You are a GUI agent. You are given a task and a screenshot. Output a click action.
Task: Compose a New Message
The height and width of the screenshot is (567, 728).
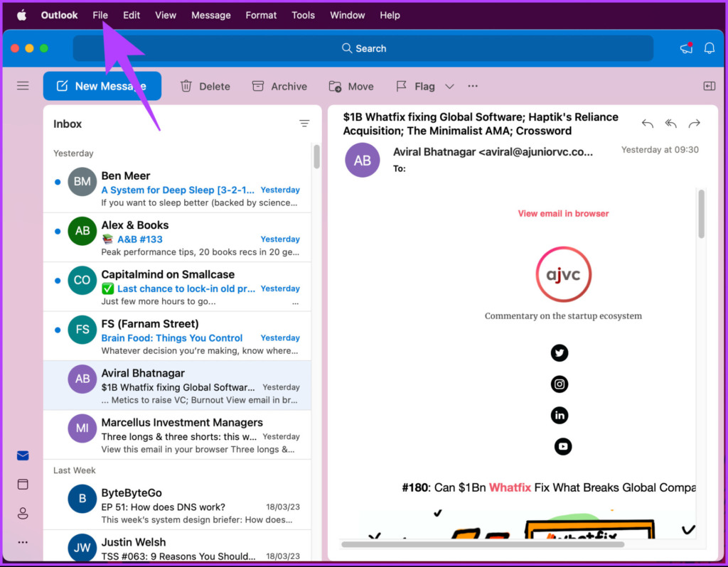[102, 86]
